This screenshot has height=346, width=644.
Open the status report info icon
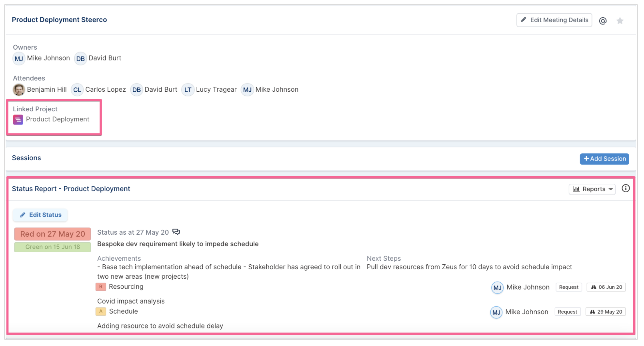tap(626, 188)
